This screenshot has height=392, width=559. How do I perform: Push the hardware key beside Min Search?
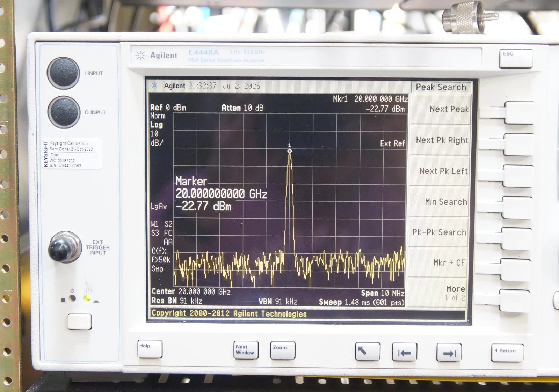(517, 207)
